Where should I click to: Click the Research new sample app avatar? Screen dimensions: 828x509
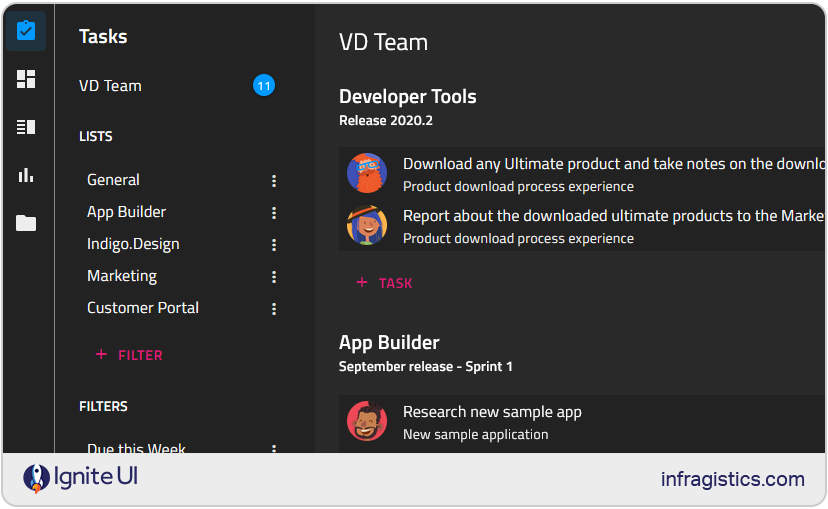click(367, 421)
